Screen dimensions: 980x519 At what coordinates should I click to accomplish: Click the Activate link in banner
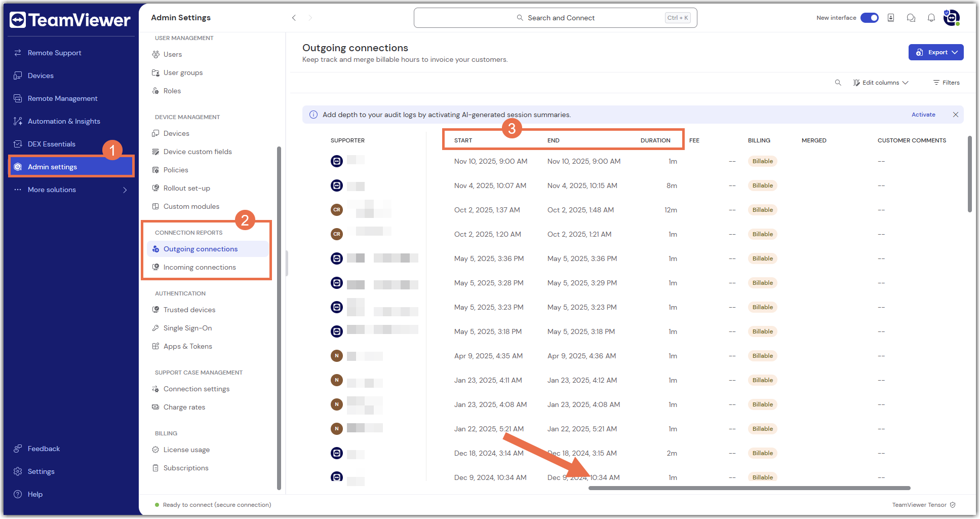point(923,115)
